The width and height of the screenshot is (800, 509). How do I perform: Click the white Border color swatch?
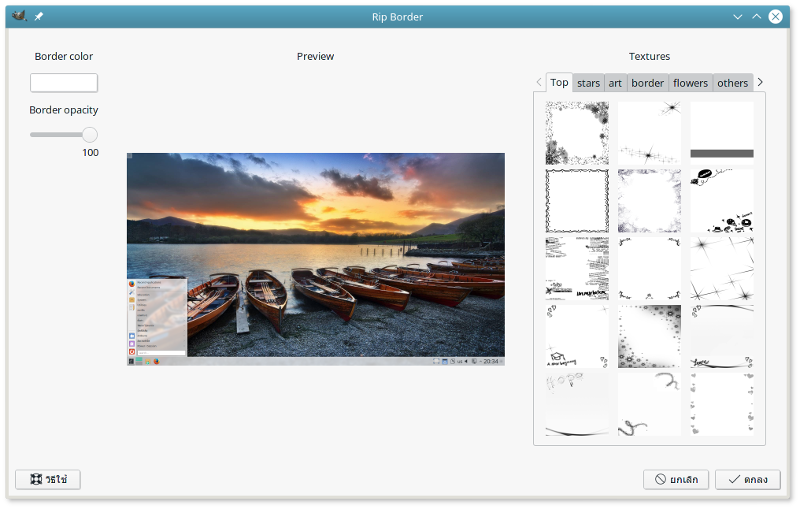tap(64, 83)
